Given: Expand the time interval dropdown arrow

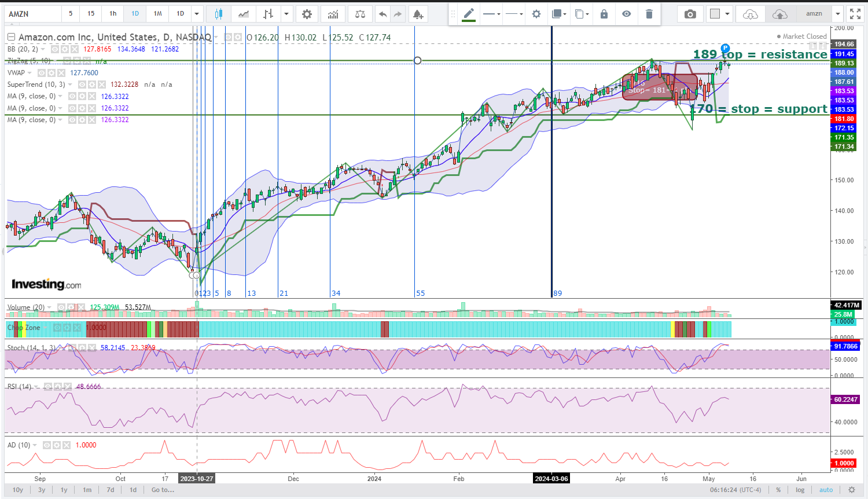Looking at the screenshot, I should pos(197,14).
